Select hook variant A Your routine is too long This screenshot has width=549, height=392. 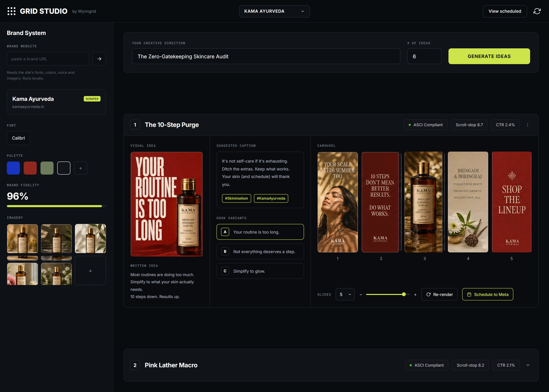tap(260, 232)
